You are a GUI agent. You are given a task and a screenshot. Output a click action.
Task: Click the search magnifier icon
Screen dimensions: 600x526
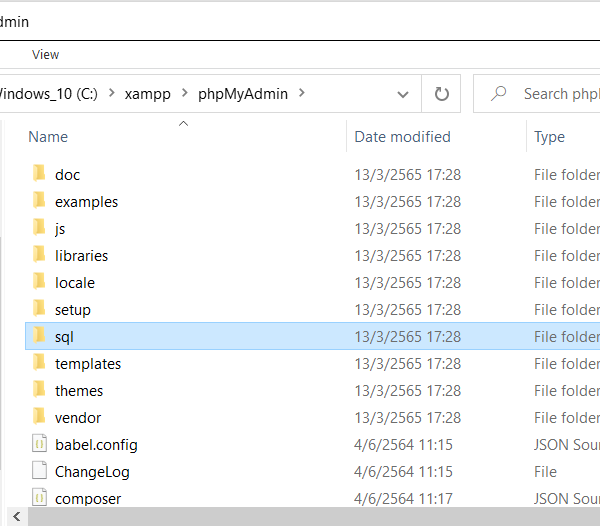click(x=497, y=94)
